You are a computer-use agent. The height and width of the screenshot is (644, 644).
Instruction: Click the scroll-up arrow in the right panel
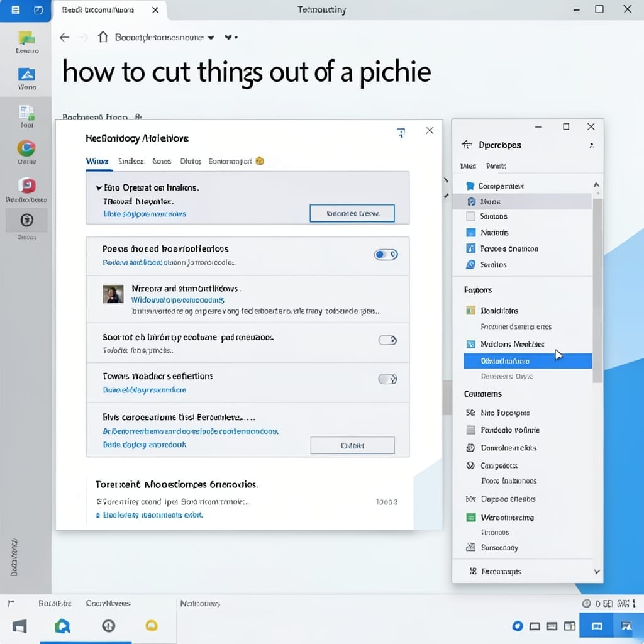pyautogui.click(x=597, y=185)
